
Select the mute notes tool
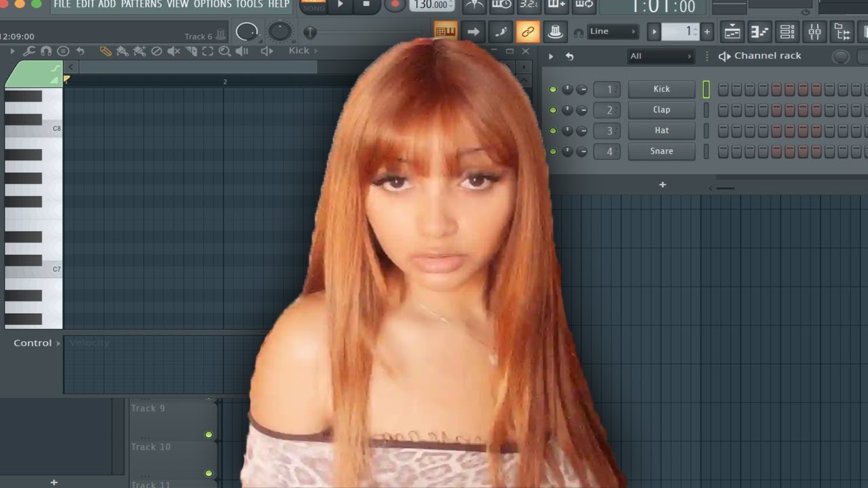click(174, 51)
